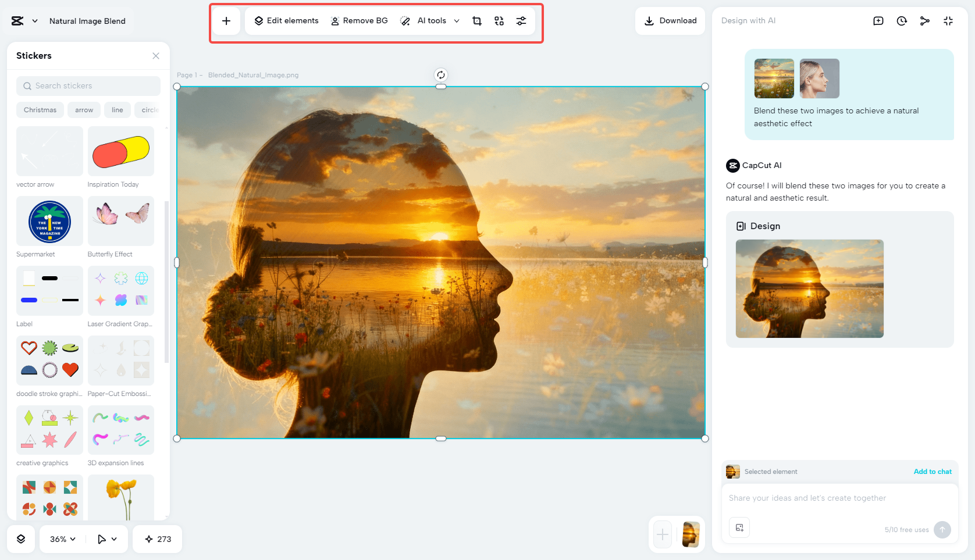
Task: Click the attach image icon in chat input
Action: pos(739,527)
